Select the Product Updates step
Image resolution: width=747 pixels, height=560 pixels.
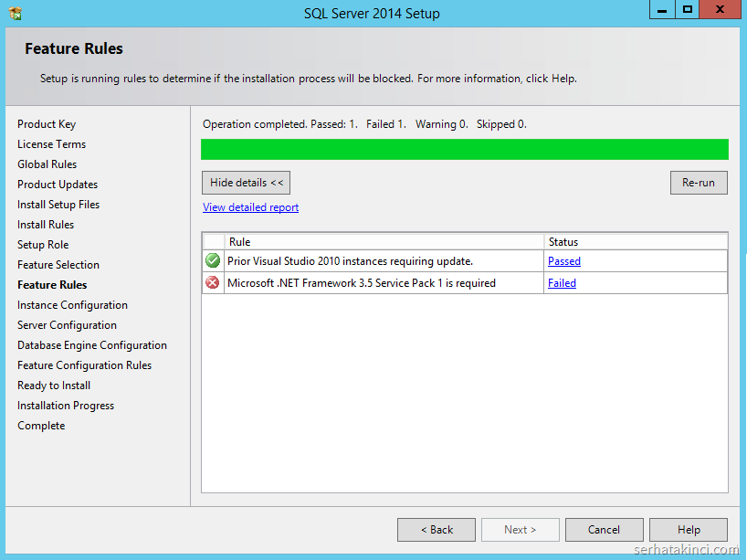58,184
